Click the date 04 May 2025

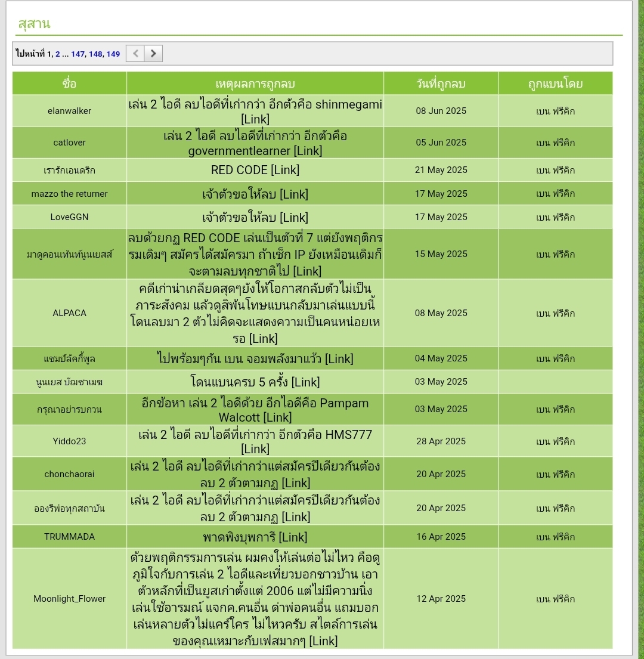pyautogui.click(x=441, y=358)
